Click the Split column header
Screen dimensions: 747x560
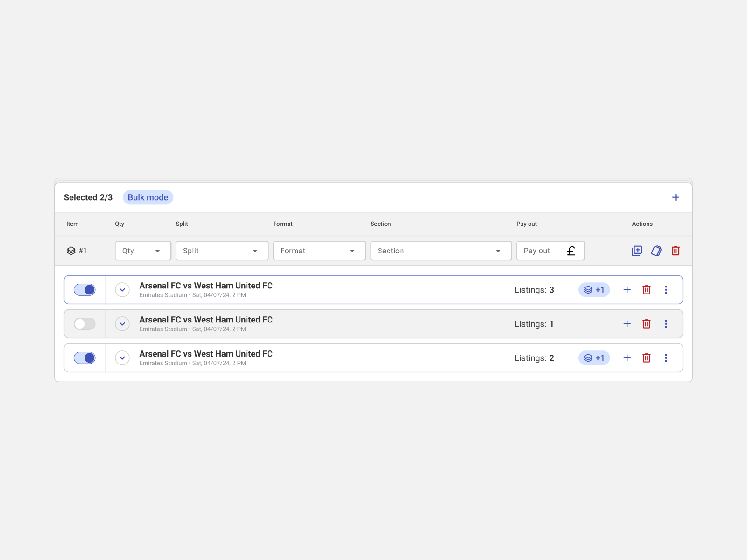(182, 224)
